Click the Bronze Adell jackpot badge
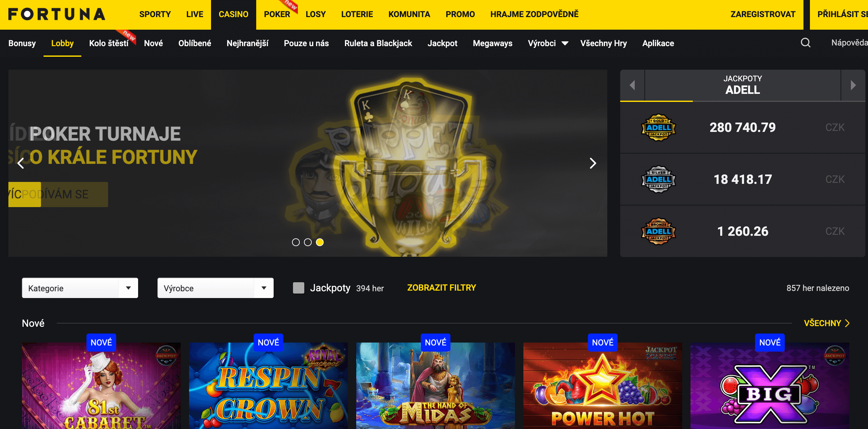 pyautogui.click(x=658, y=231)
